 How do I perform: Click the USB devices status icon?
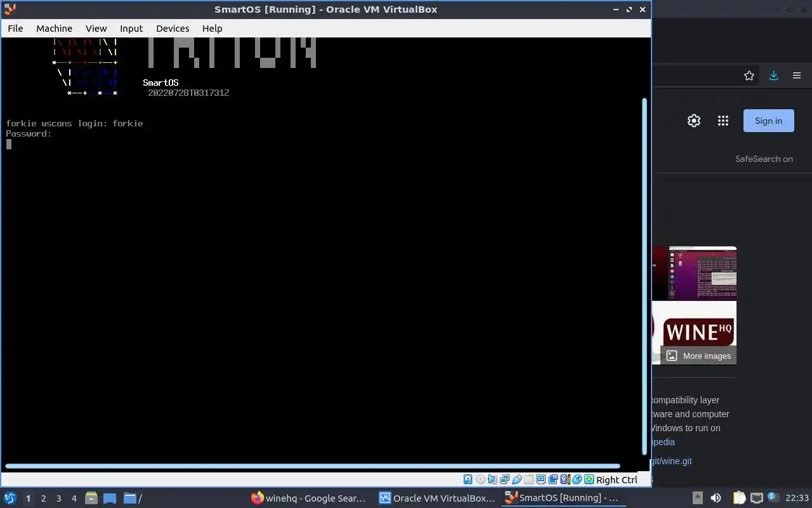click(x=517, y=479)
